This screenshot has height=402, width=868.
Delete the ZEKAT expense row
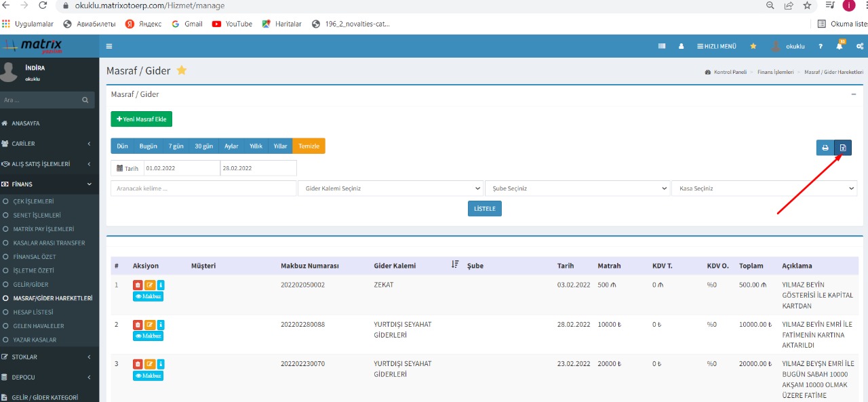pyautogui.click(x=138, y=285)
